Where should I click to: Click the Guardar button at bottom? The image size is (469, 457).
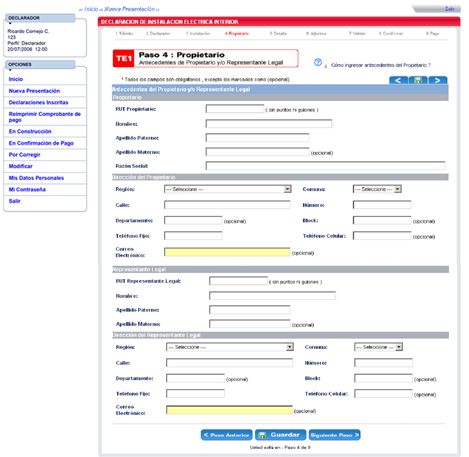tap(280, 435)
